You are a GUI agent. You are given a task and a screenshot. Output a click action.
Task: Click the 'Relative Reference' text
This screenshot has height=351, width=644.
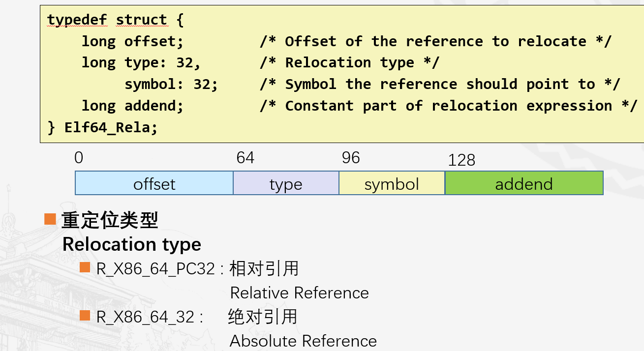(x=299, y=293)
